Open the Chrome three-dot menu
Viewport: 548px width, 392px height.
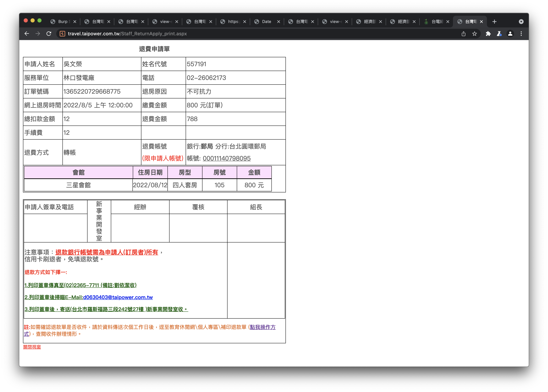pyautogui.click(x=521, y=34)
